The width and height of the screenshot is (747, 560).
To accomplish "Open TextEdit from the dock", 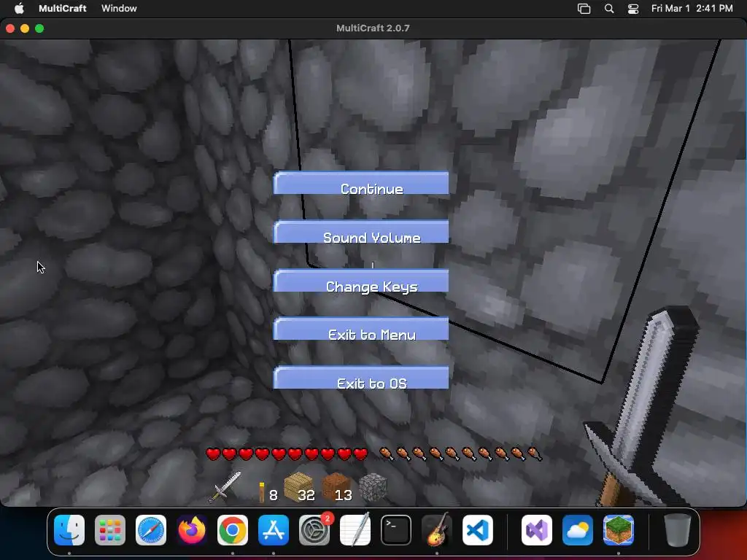I will click(355, 530).
